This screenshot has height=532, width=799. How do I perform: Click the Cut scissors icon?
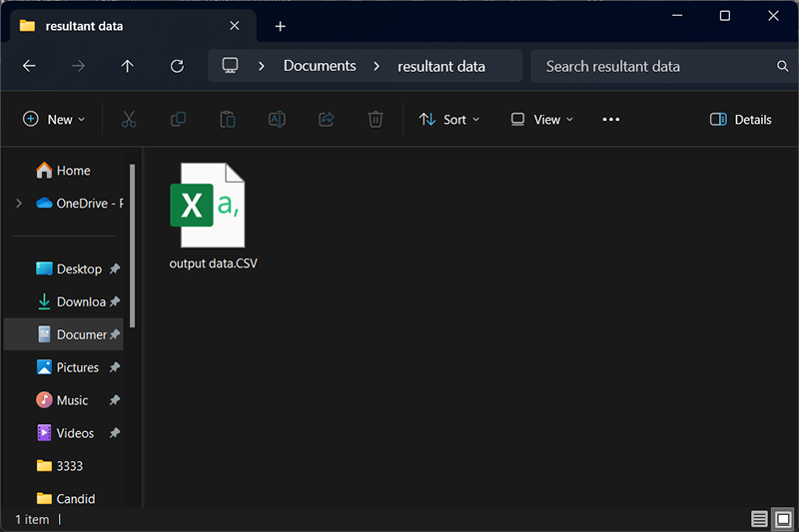129,120
